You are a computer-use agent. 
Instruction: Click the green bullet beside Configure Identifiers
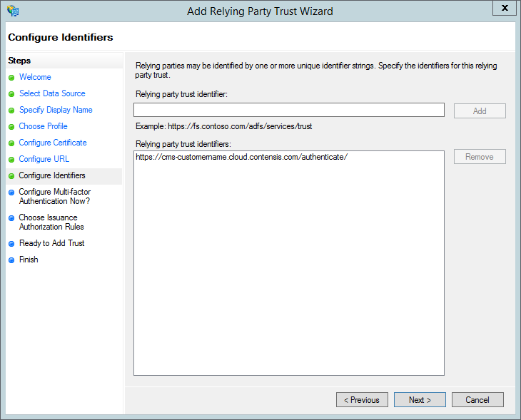[11, 176]
